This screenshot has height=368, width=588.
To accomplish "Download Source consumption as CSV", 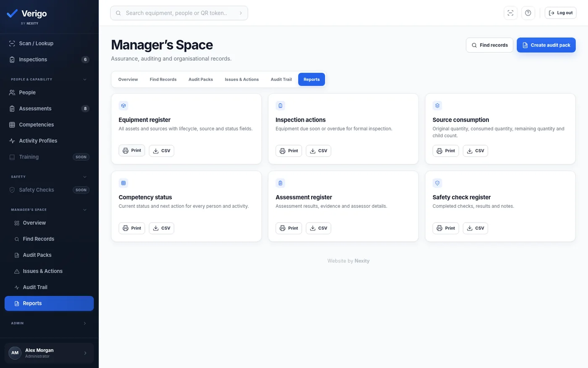I will click(475, 151).
